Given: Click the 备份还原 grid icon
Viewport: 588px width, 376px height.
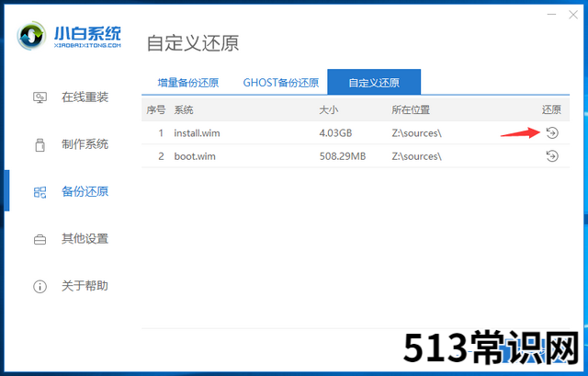Looking at the screenshot, I should click(40, 192).
